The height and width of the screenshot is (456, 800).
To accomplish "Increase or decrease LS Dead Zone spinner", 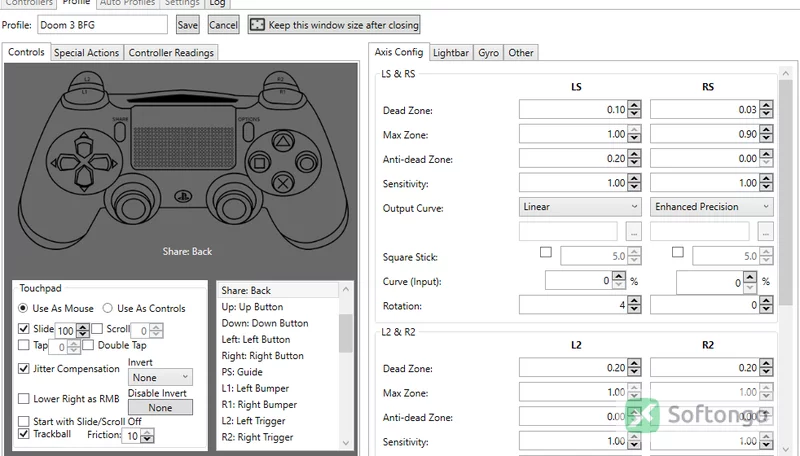I will [634, 109].
